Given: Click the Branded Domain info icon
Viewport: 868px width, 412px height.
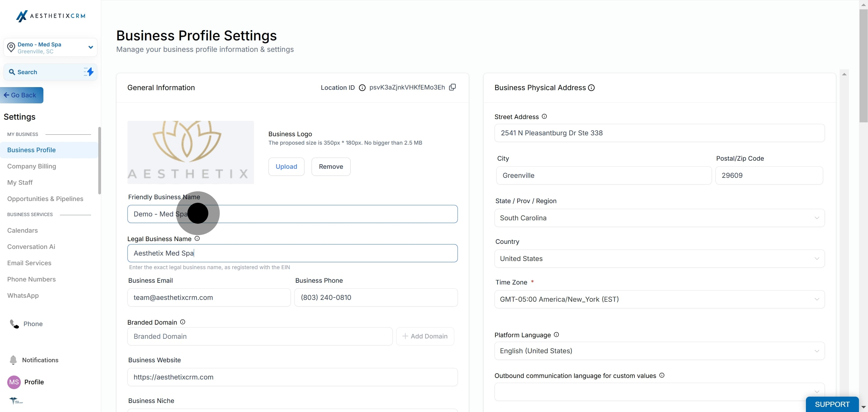Looking at the screenshot, I should point(183,322).
